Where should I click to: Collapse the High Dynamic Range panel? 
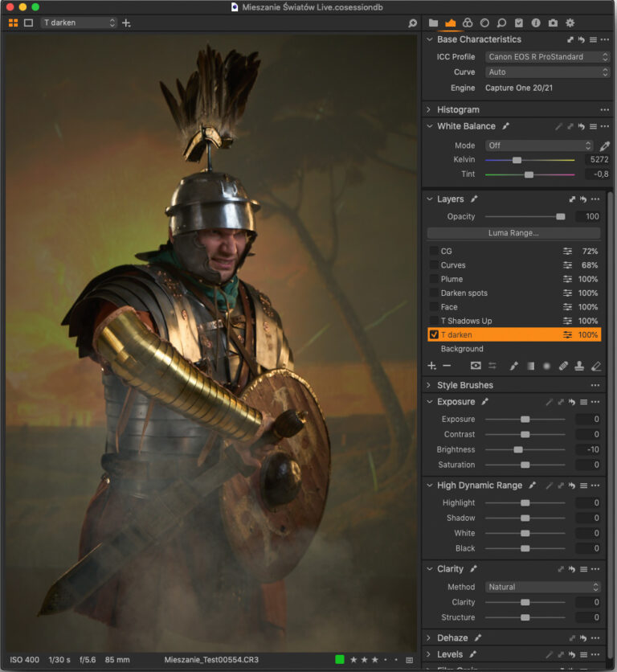click(x=429, y=486)
